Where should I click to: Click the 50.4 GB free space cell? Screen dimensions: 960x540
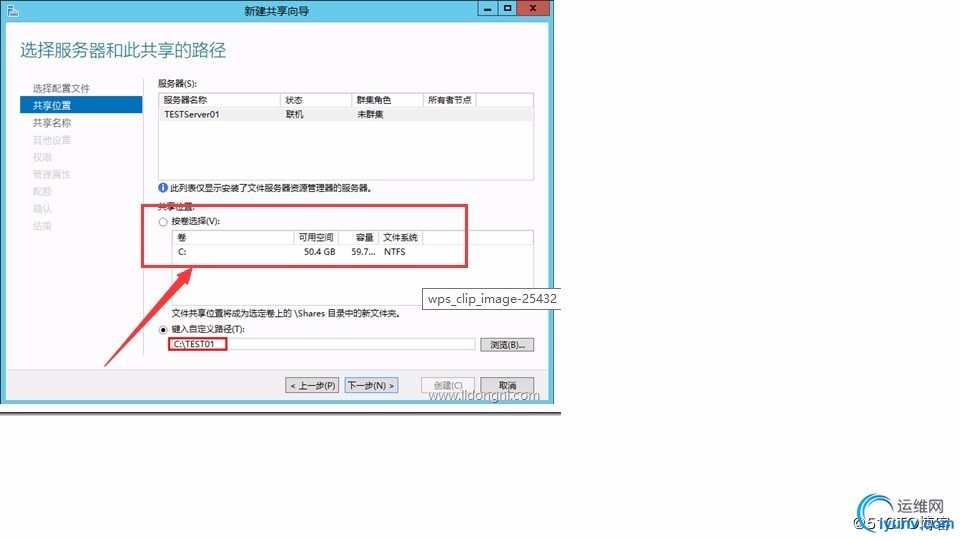(320, 252)
